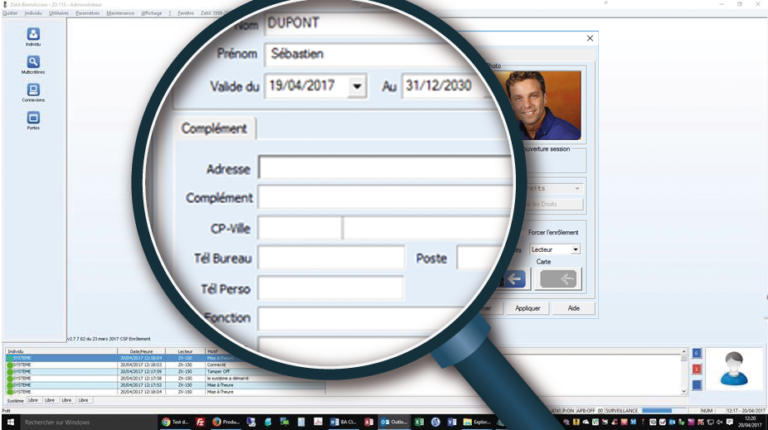The height and width of the screenshot is (430, 768).
Task: Switch to Firefox in the taskbar
Action: tap(226, 422)
